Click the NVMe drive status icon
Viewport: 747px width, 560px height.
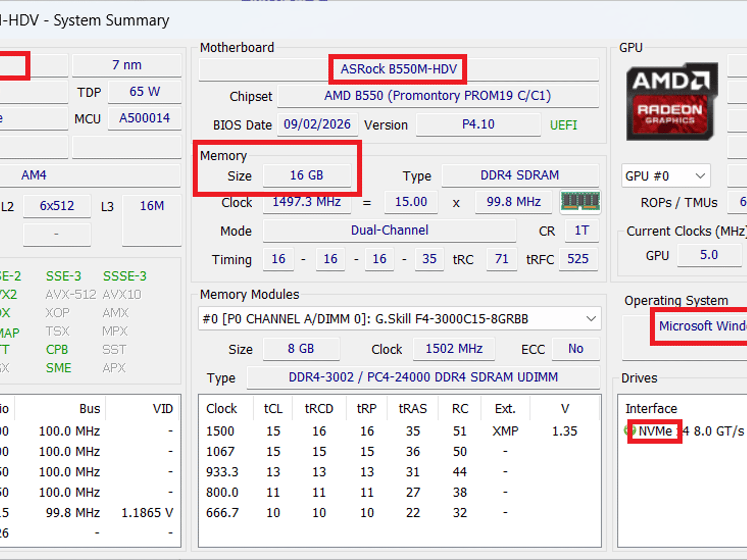pyautogui.click(x=630, y=431)
